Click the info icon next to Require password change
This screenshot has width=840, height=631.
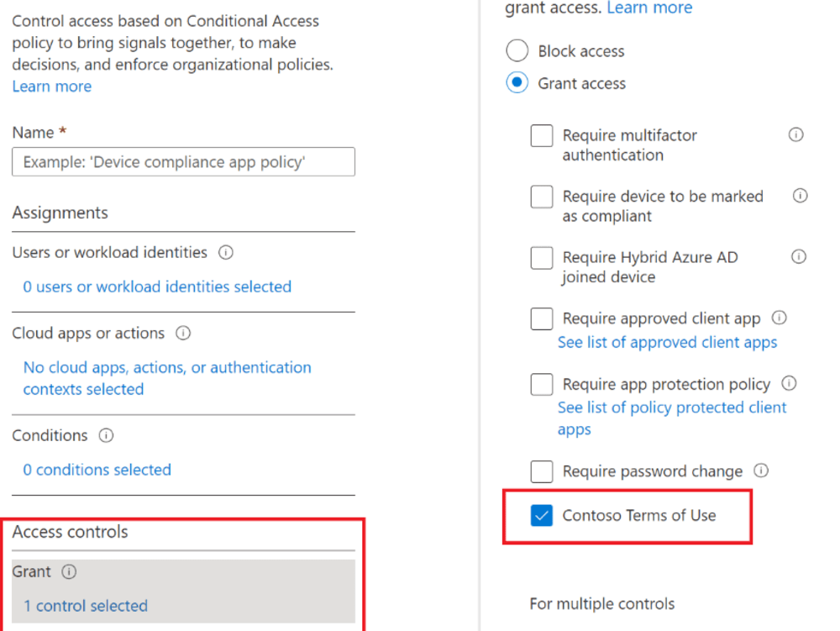[760, 471]
